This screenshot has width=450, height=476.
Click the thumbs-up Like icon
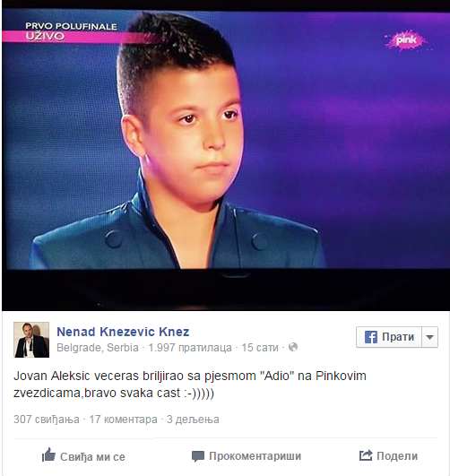48,454
